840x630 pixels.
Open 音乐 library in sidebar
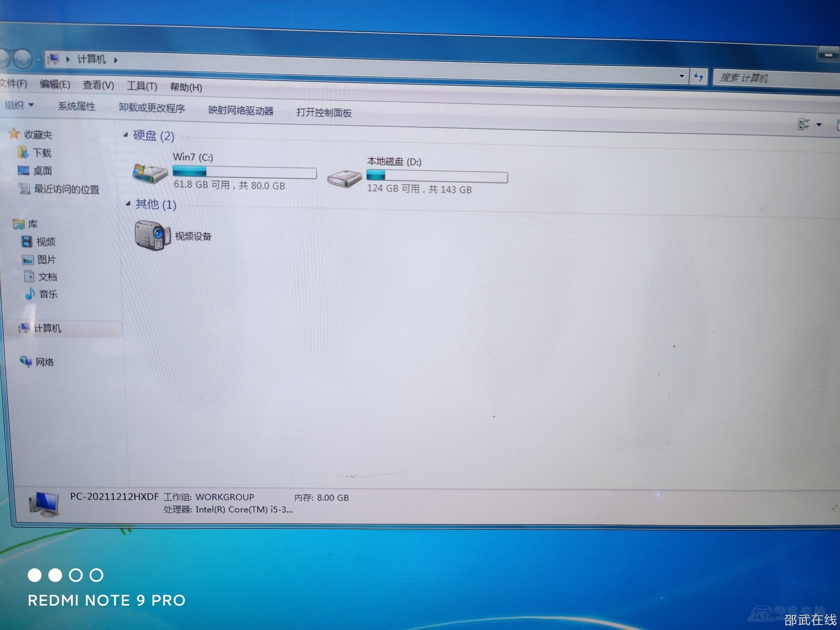[47, 294]
